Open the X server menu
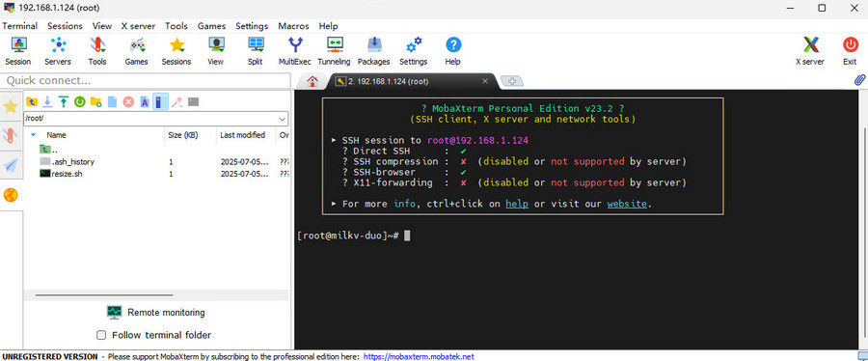This screenshot has height=361, width=868. 138,26
